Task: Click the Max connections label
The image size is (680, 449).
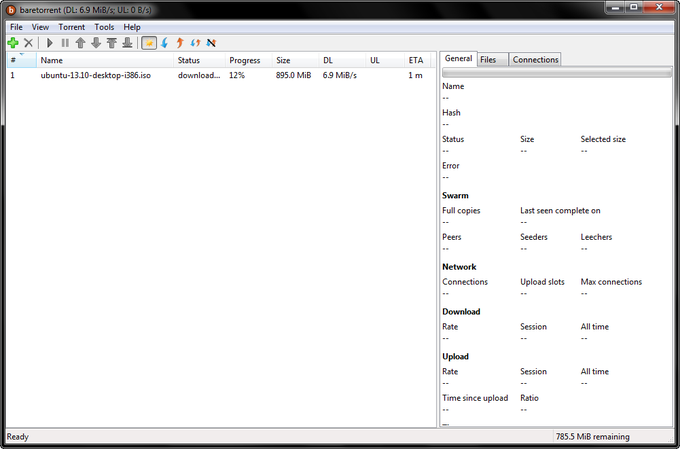Action: pos(611,282)
